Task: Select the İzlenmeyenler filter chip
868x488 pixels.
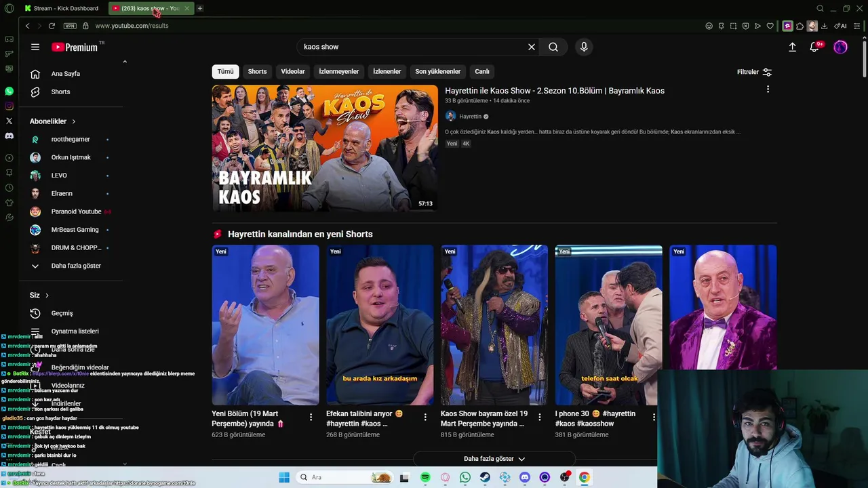Action: 339,71
